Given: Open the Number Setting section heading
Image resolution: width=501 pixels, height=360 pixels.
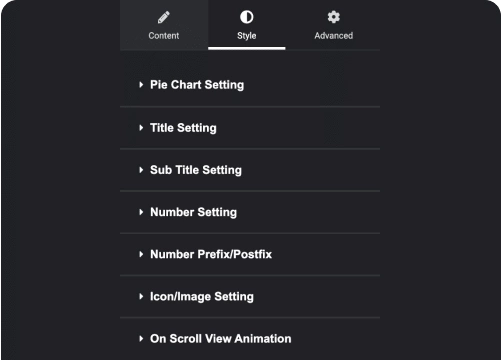Looking at the screenshot, I should point(194,212).
